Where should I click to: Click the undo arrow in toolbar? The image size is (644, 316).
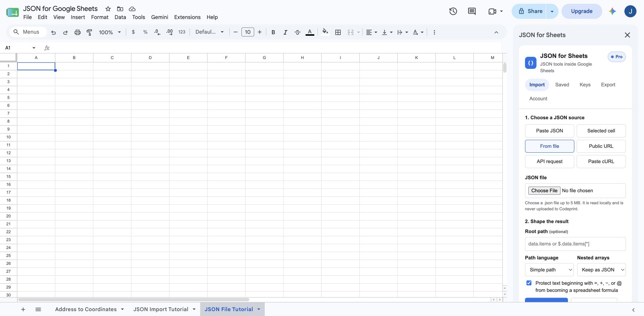click(x=53, y=32)
